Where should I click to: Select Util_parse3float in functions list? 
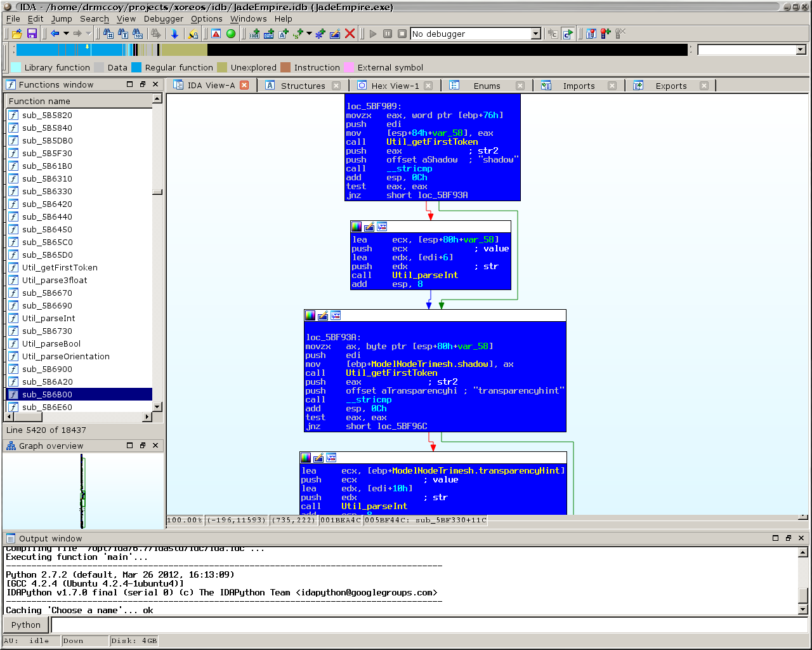[x=79, y=280]
